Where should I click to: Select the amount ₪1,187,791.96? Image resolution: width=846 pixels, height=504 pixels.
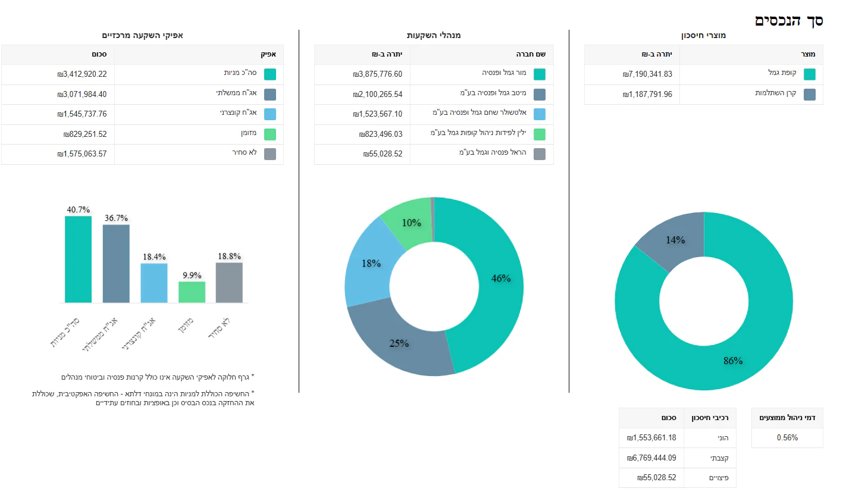pyautogui.click(x=647, y=94)
